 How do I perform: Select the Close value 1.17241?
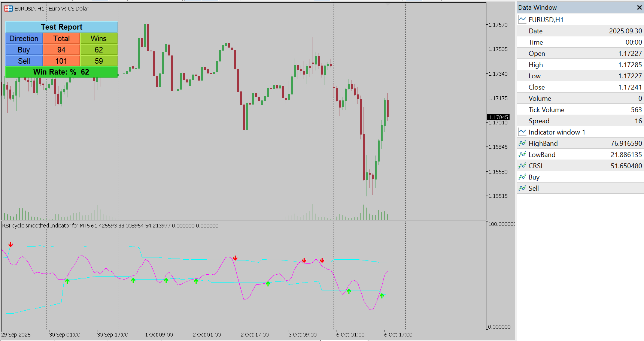630,87
